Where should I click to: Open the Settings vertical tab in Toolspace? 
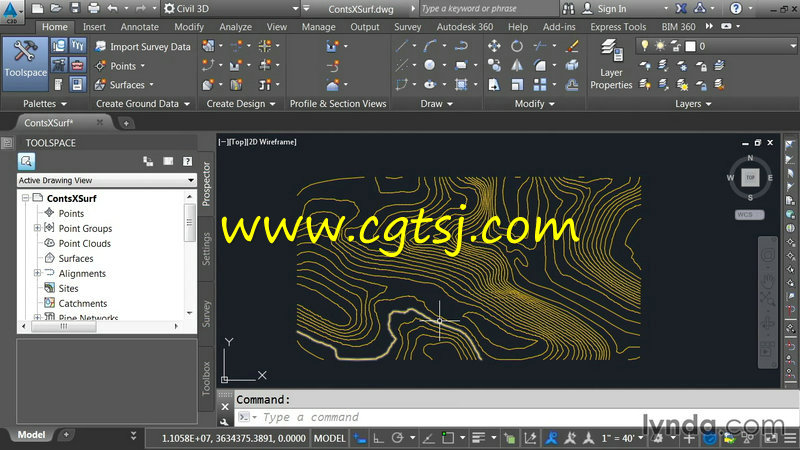(206, 249)
